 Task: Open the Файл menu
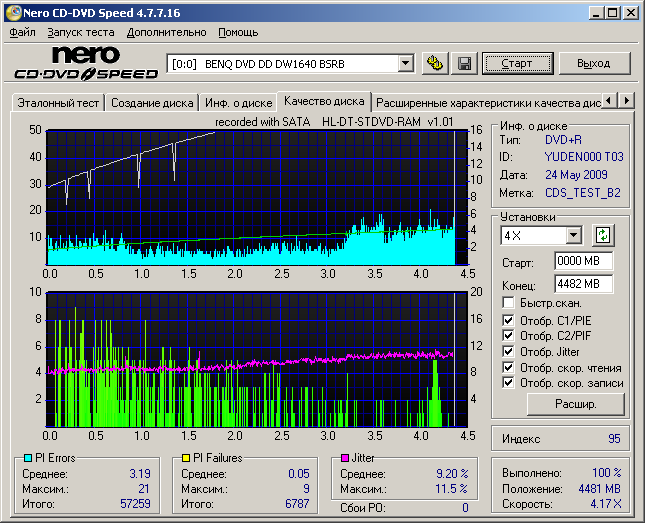tap(23, 32)
